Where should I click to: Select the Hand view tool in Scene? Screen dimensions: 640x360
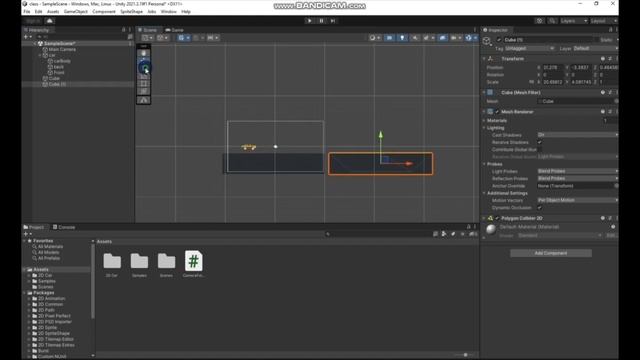[x=144, y=53]
